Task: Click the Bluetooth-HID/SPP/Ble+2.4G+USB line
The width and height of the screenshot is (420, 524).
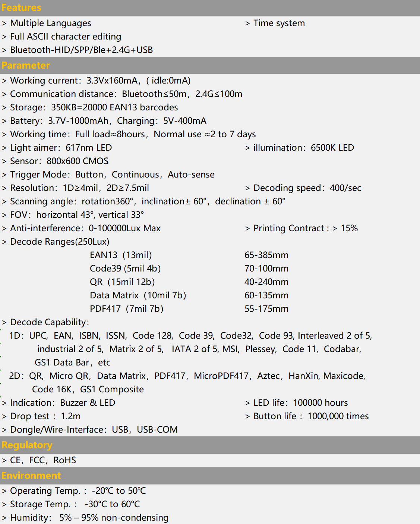Action: [78, 50]
